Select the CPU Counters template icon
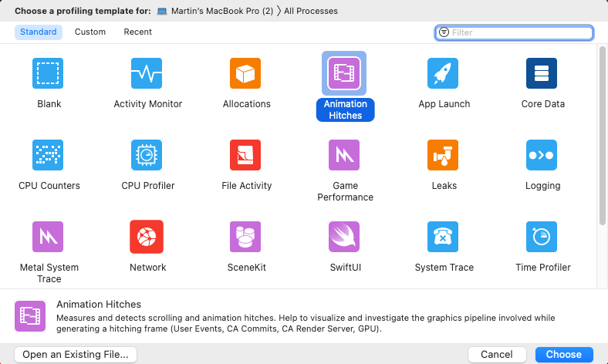Screen dimensions: 608x364 (48, 156)
